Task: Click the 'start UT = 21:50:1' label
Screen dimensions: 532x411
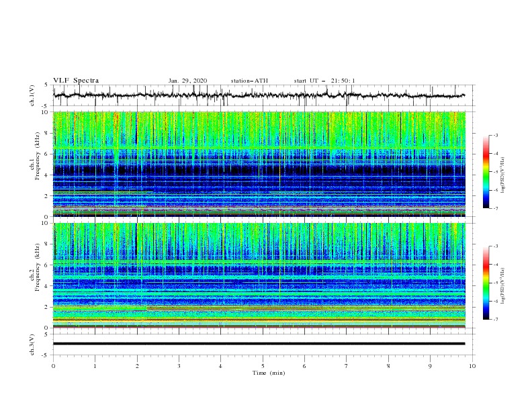Action: click(324, 81)
